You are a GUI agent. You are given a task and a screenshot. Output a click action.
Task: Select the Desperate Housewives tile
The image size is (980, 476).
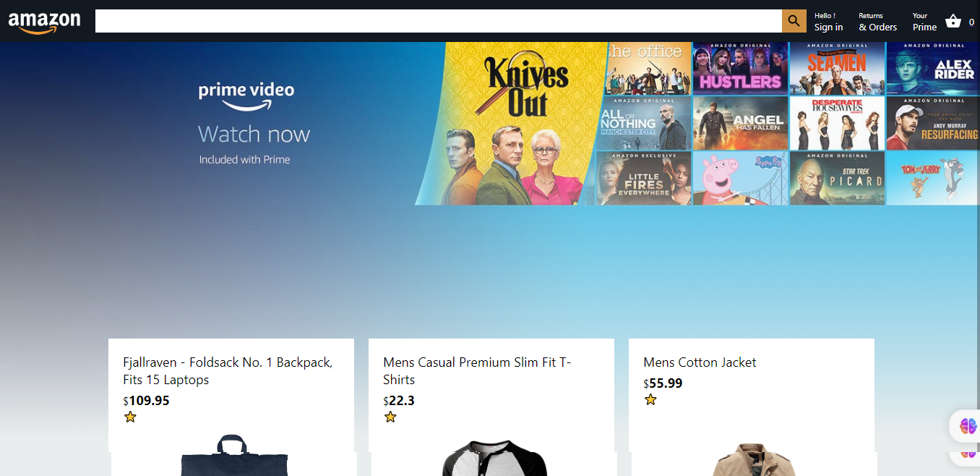click(x=837, y=123)
